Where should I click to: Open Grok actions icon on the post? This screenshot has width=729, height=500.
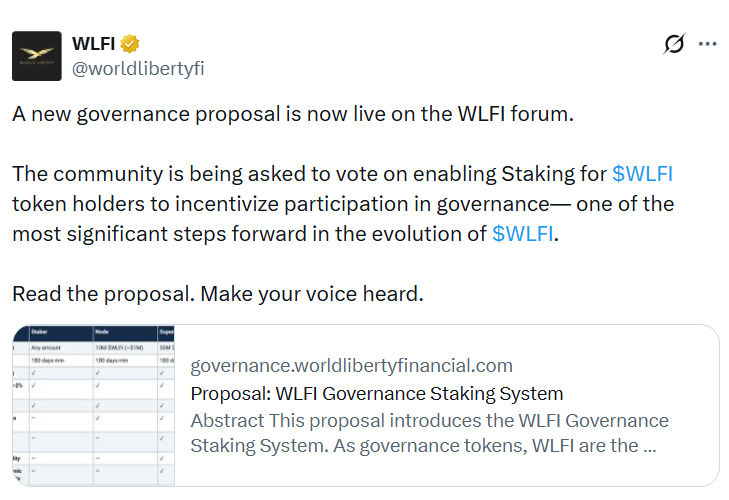(x=674, y=44)
